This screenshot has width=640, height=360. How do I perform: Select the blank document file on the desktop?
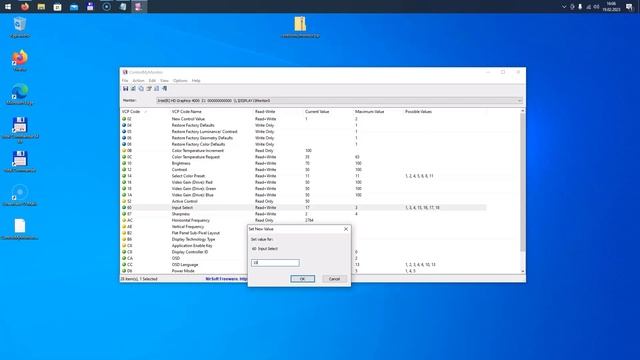[20, 229]
